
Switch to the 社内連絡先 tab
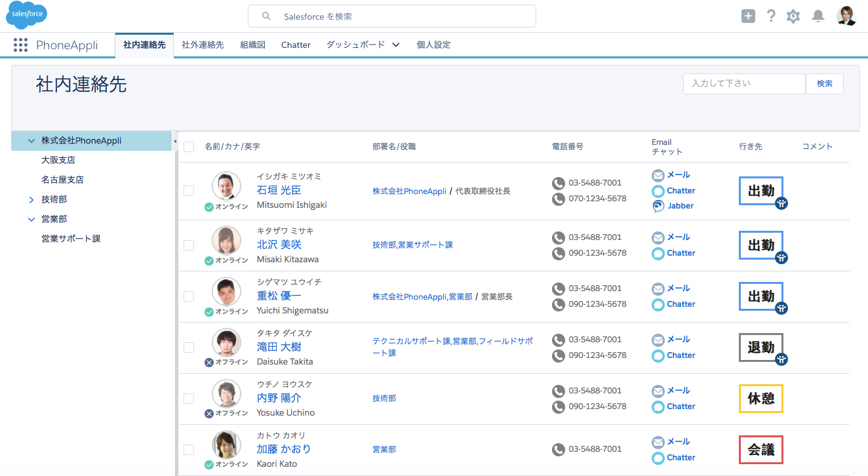point(144,45)
